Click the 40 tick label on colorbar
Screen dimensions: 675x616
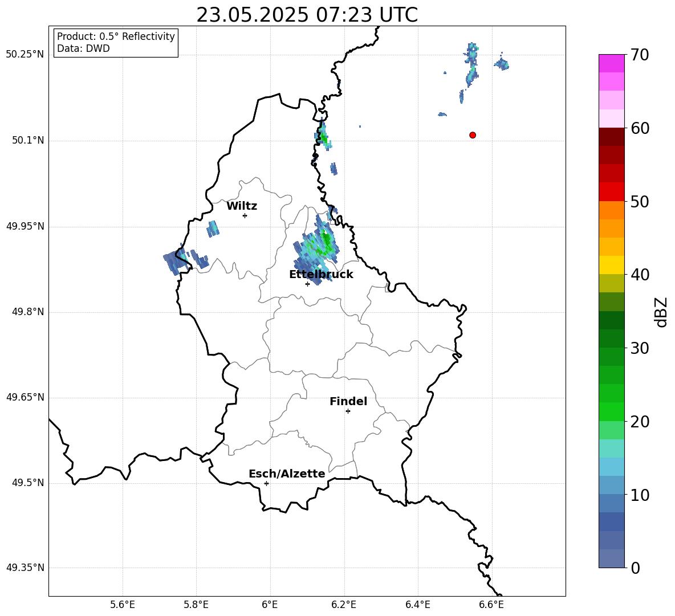[x=640, y=275]
